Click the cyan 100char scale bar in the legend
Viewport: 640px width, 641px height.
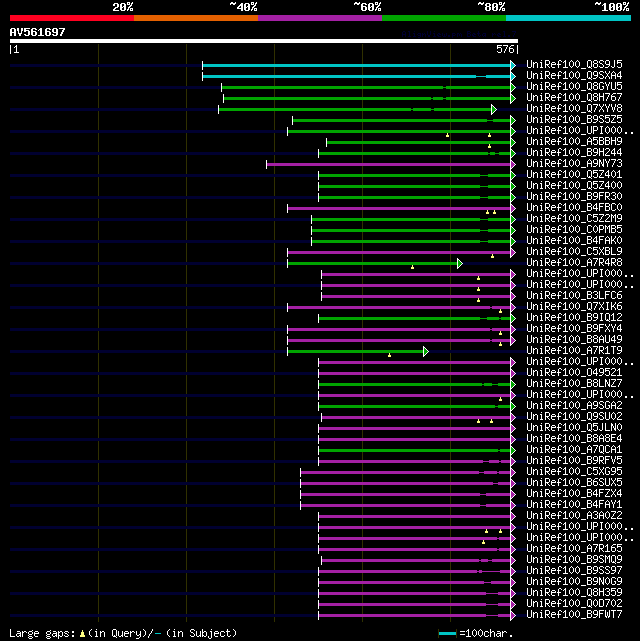click(x=447, y=634)
